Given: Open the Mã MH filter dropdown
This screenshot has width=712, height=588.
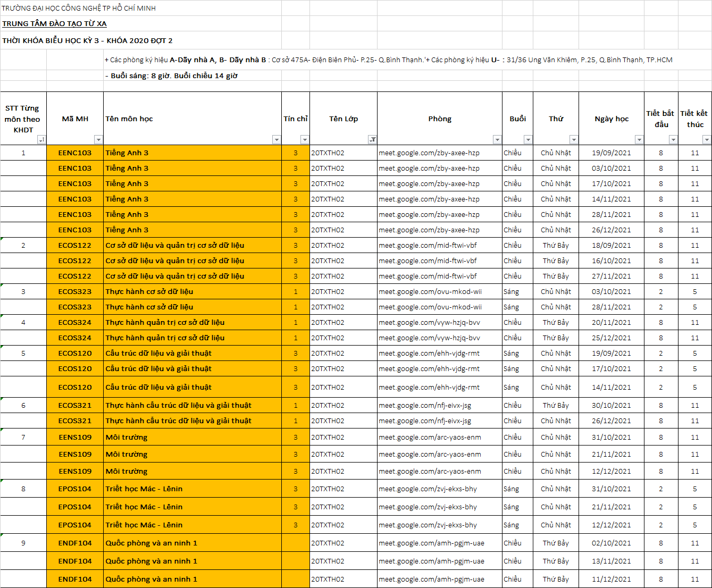Looking at the screenshot, I should tap(98, 140).
